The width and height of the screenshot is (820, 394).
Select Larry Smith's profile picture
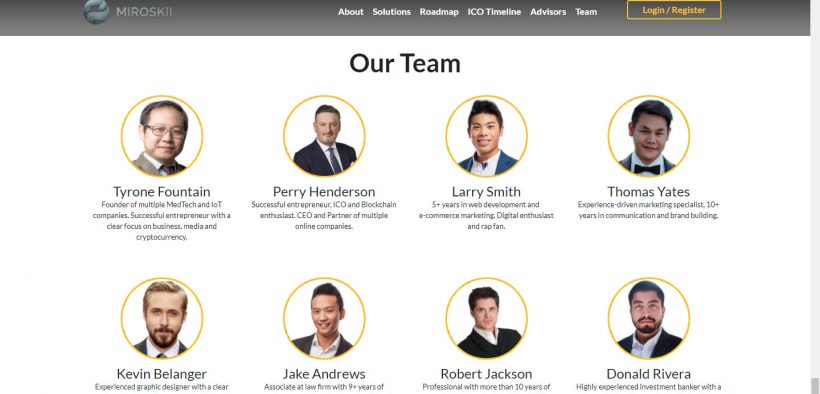tap(486, 136)
